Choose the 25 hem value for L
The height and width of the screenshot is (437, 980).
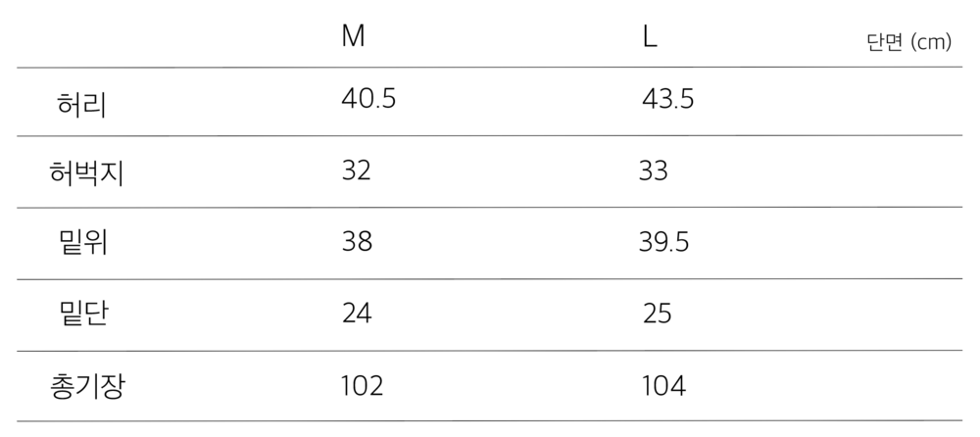pyautogui.click(x=658, y=314)
